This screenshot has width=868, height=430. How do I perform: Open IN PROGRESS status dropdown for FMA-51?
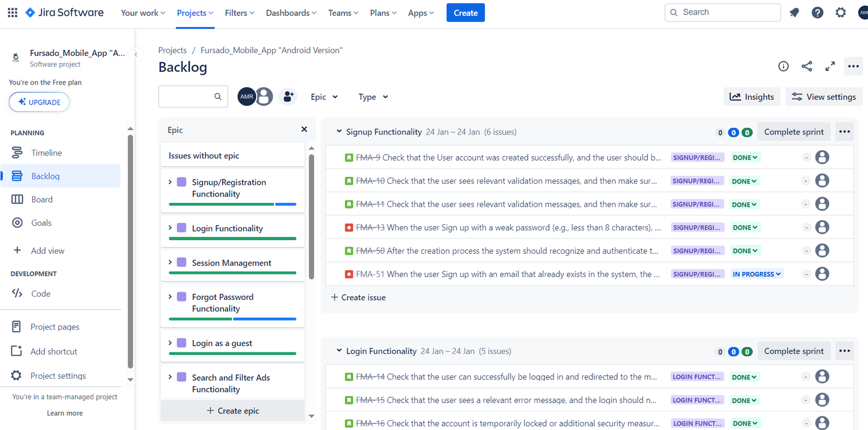tap(756, 274)
